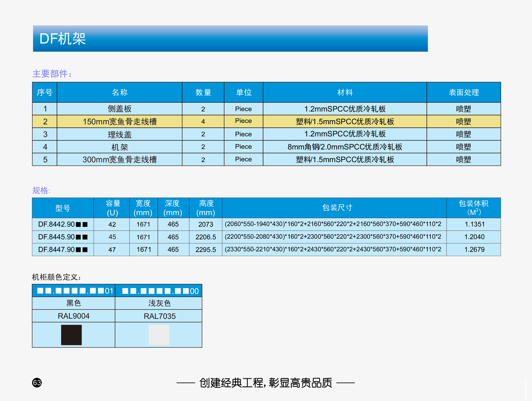Click the color code header ending 01

coord(74,291)
